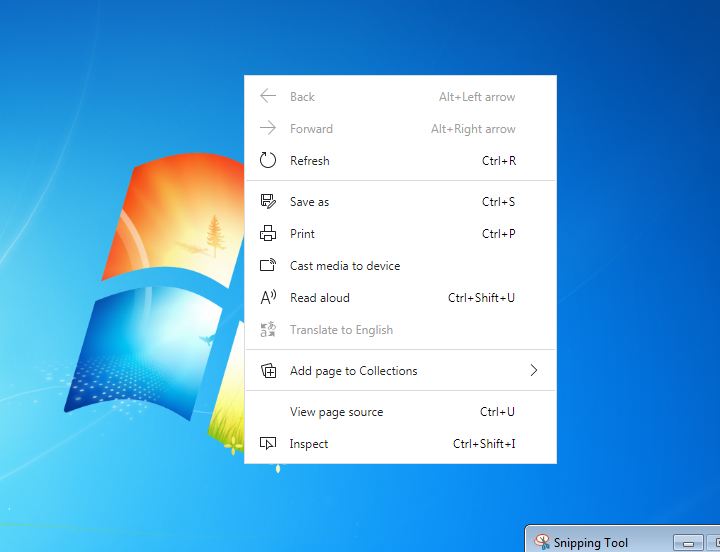The width and height of the screenshot is (720, 552).
Task: Expand Add page to Collections submenu arrow
Action: pyautogui.click(x=534, y=370)
